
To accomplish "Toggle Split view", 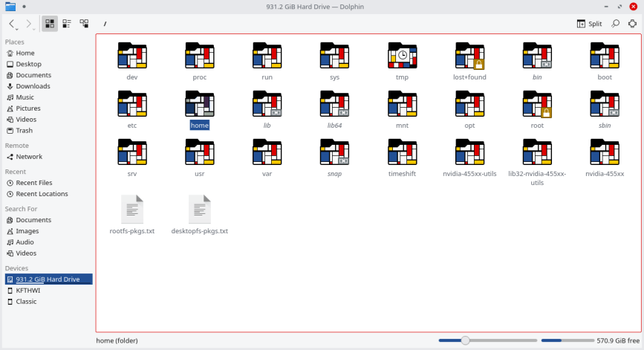I will (x=589, y=24).
